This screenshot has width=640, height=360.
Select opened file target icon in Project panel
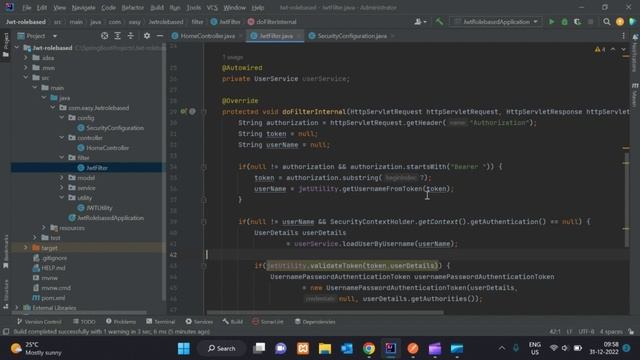pyautogui.click(x=104, y=36)
